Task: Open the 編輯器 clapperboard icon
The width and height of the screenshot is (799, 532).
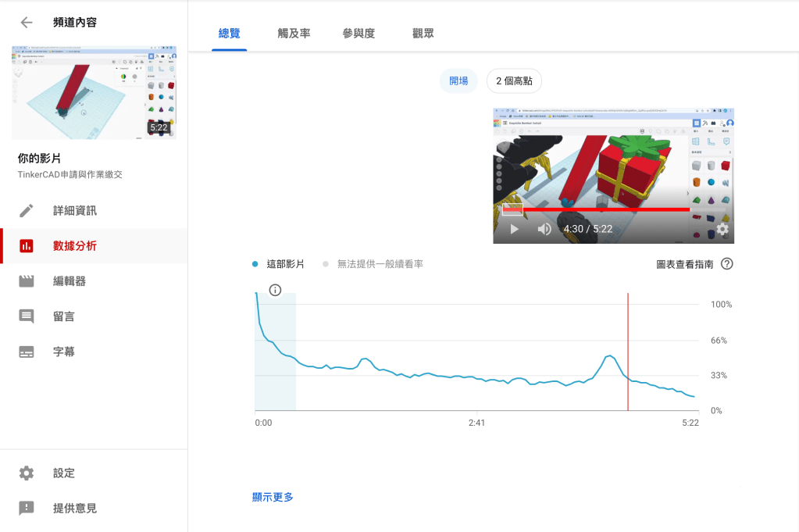Action: (27, 281)
